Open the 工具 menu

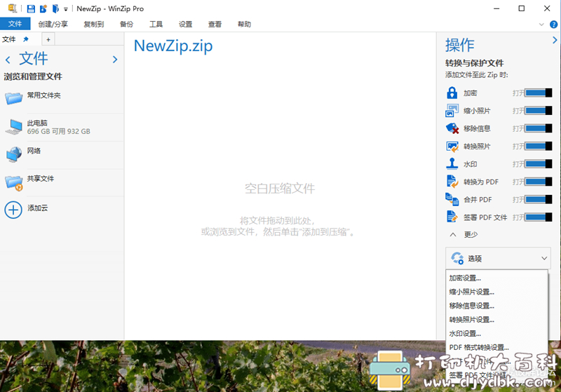point(156,24)
